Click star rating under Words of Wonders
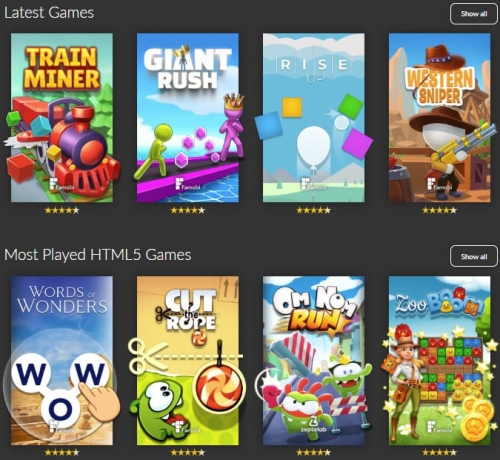500x460 pixels. (62, 453)
